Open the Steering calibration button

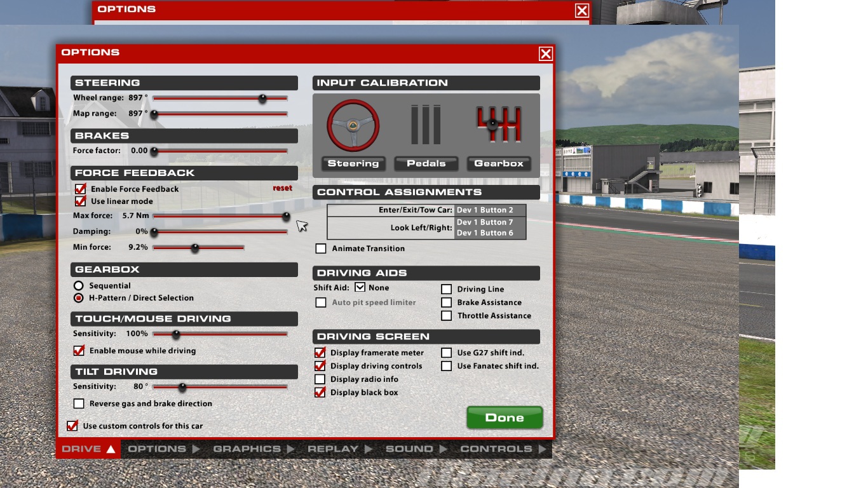(353, 163)
